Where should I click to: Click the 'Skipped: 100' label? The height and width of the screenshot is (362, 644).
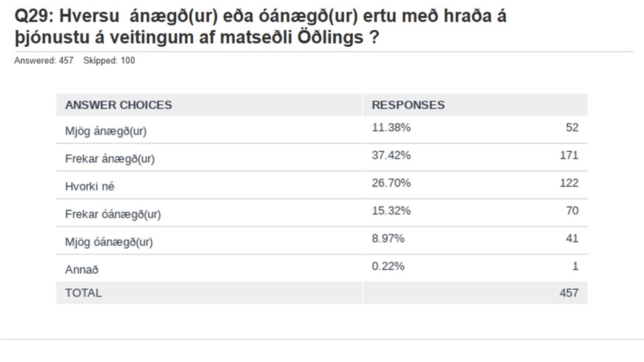109,61
